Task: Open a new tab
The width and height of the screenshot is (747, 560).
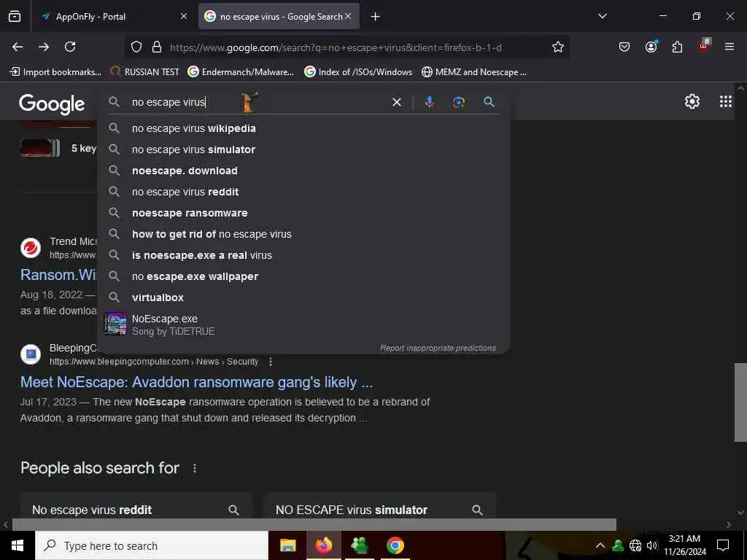Action: (x=376, y=17)
